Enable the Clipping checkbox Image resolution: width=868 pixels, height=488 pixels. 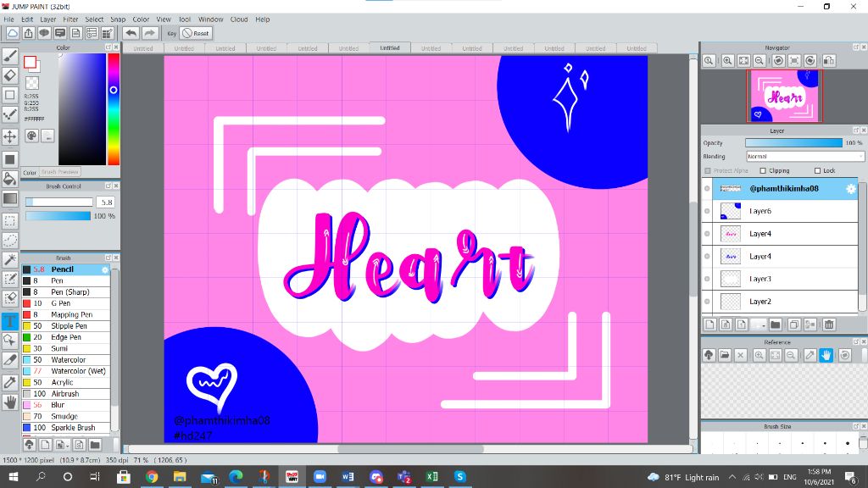[x=763, y=171]
